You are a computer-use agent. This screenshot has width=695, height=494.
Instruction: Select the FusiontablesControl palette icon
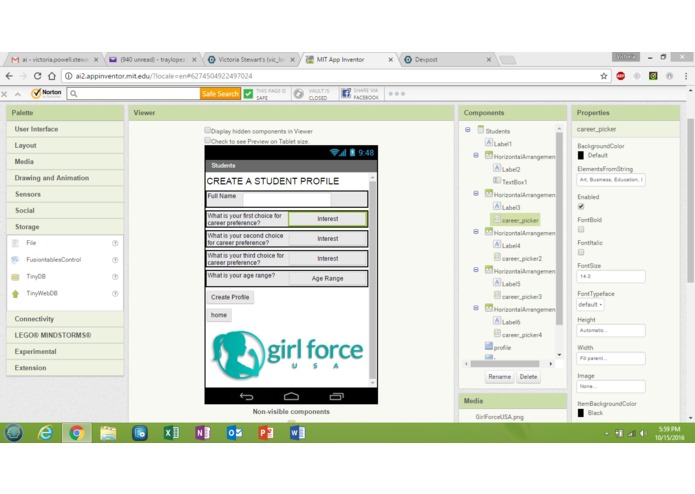[15, 260]
